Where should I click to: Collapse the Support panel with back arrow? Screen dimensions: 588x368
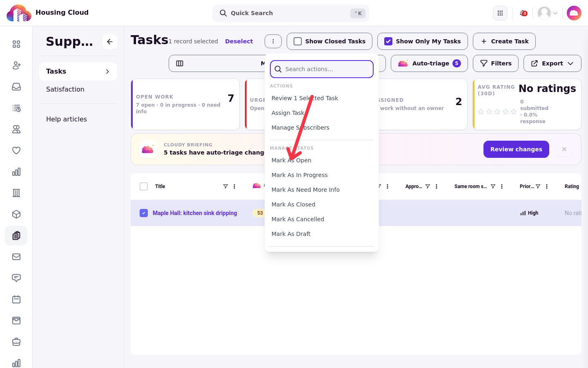(x=110, y=42)
